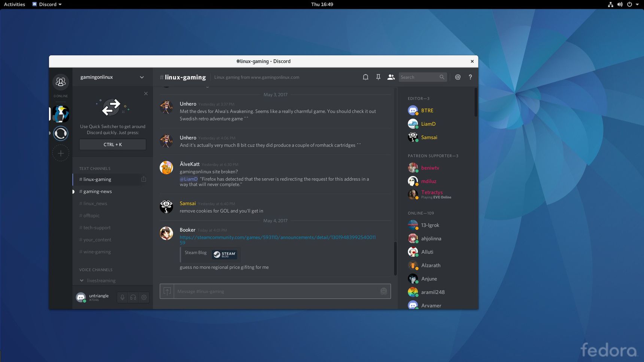Deafen audio with headphones icon

133,297
